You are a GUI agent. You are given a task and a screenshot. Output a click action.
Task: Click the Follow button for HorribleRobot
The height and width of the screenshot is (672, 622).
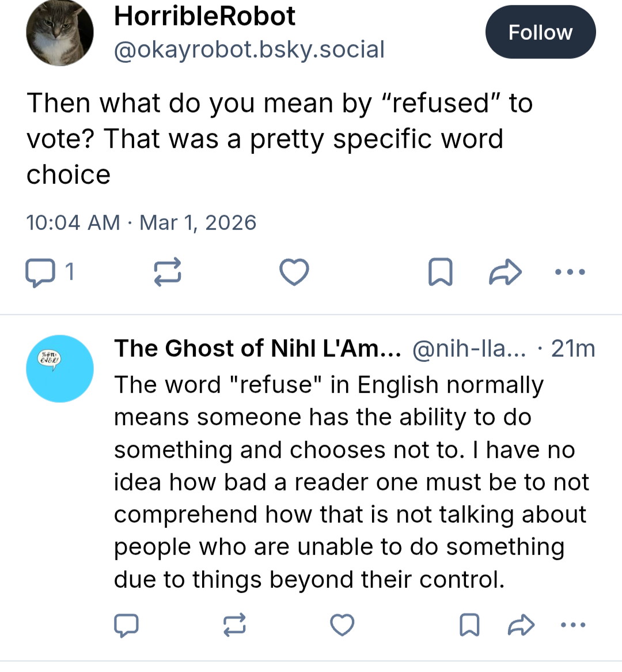540,32
